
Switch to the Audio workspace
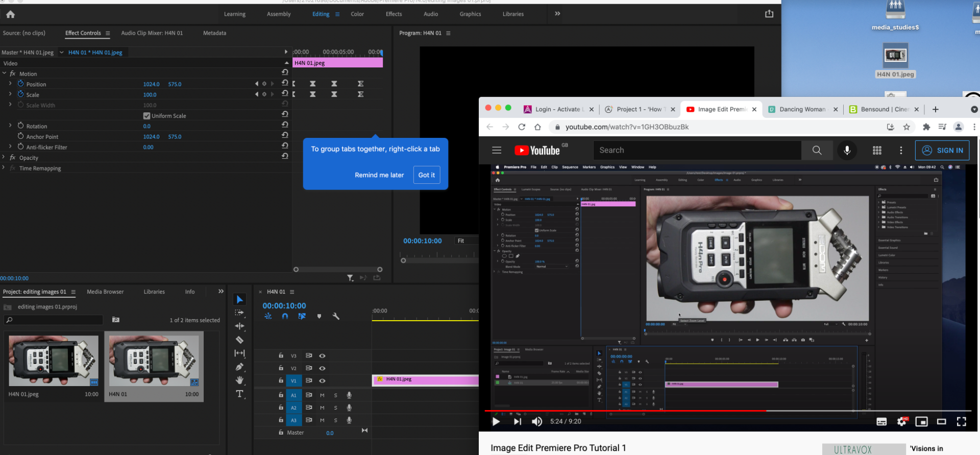(431, 14)
